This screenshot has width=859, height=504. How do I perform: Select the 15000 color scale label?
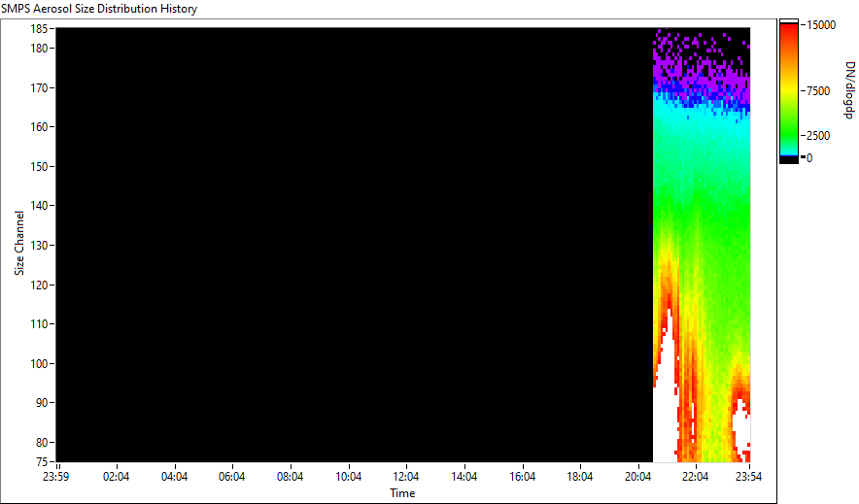tap(821, 25)
